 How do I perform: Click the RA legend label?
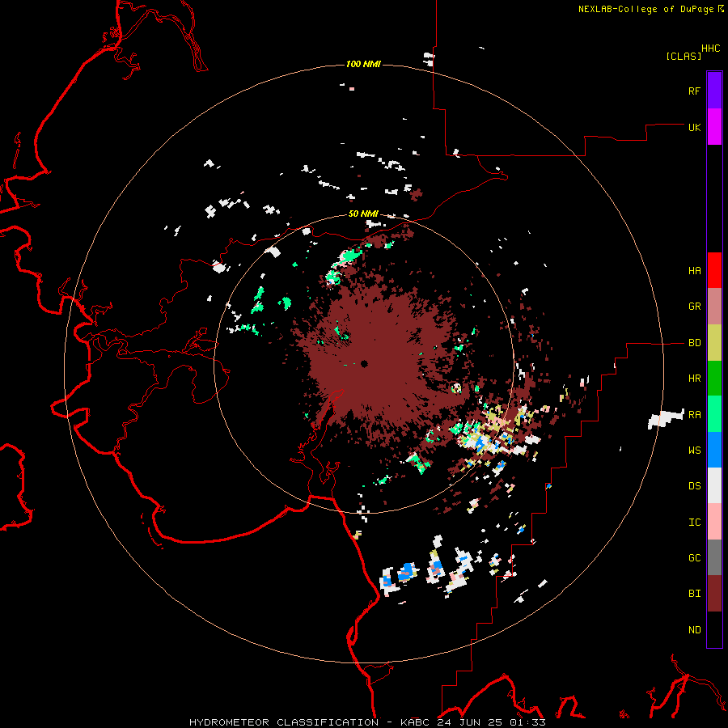[x=694, y=415]
